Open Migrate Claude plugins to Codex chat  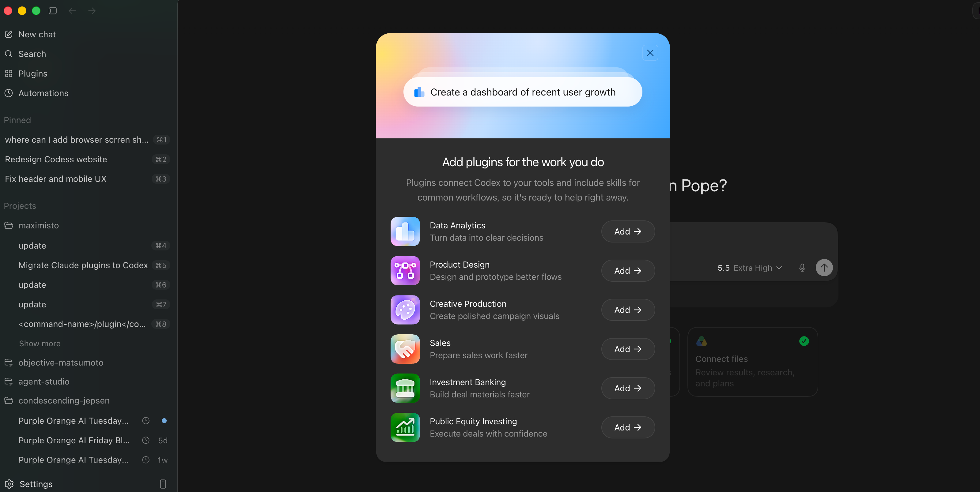(x=87, y=265)
